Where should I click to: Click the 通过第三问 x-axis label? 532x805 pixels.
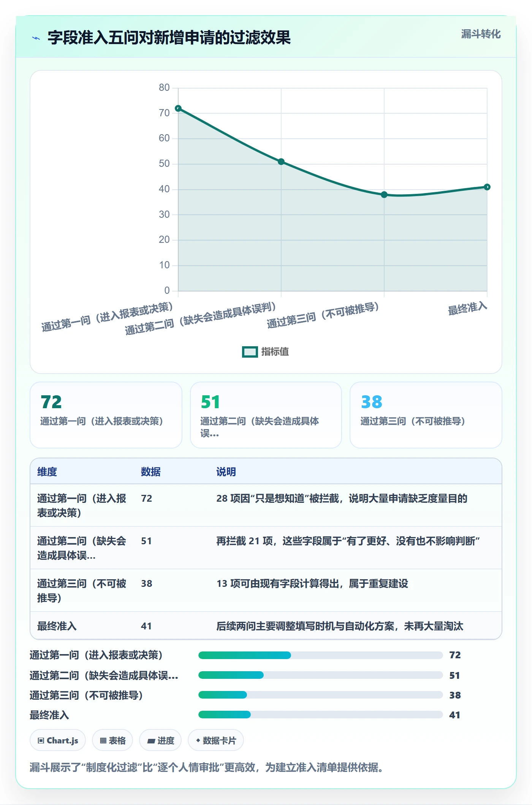pyautogui.click(x=323, y=315)
